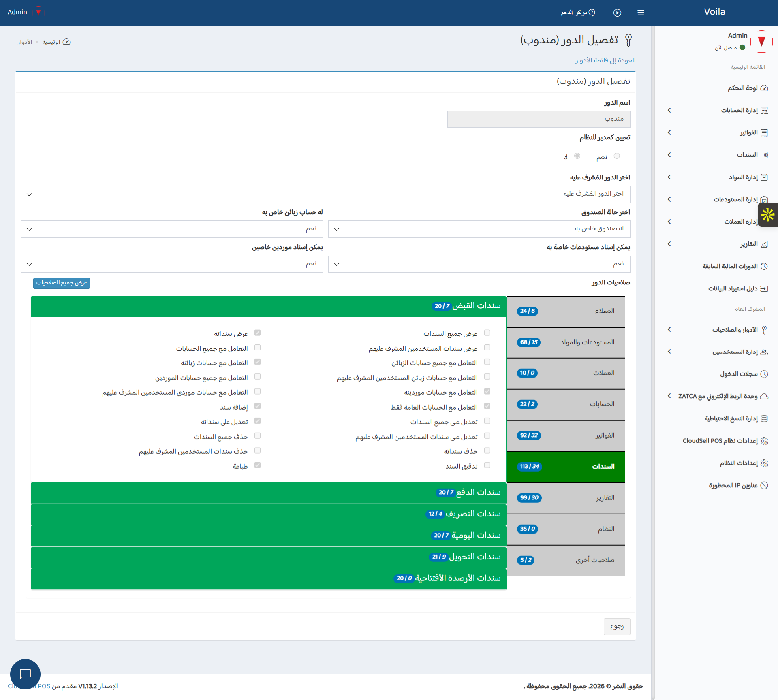The height and width of the screenshot is (700, 778).
Task: Open إعدادات النظام sidebar item
Action: (x=744, y=463)
